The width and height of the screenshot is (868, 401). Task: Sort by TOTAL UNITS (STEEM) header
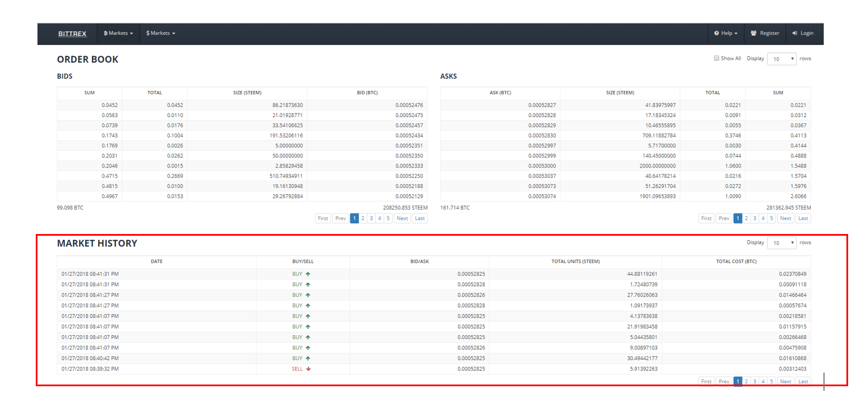576,261
